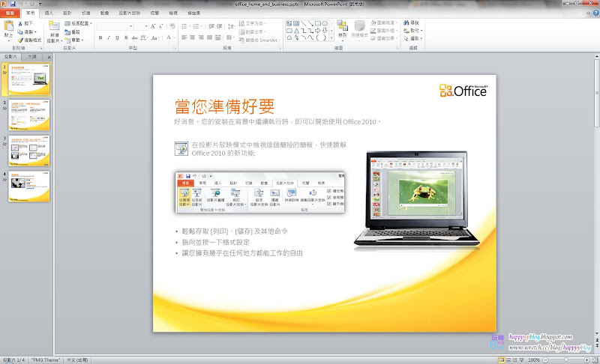600x364 pixels.
Task: Click Copy (複製) button
Action: coord(27,31)
